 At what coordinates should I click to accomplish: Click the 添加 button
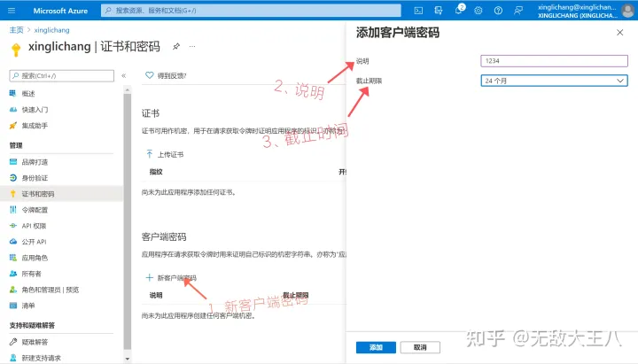tap(376, 347)
